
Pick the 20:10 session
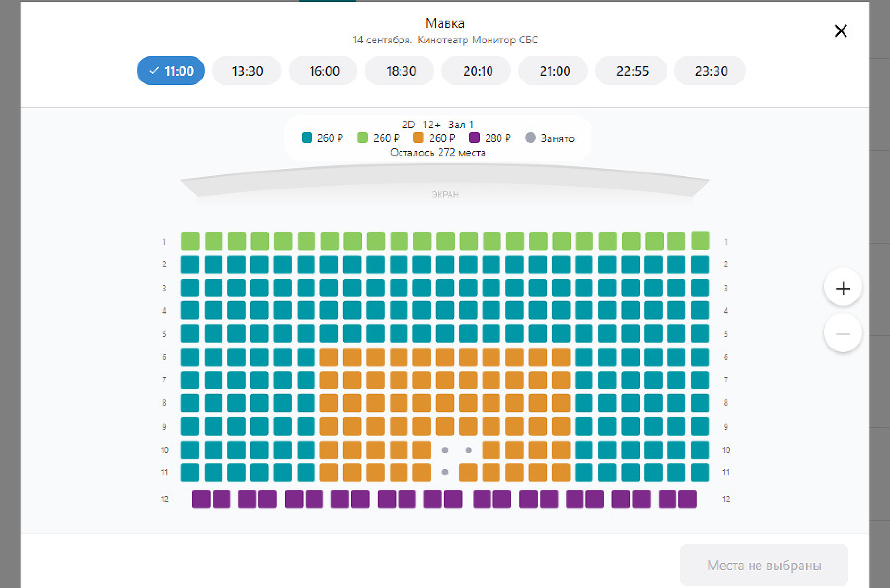pyautogui.click(x=477, y=71)
